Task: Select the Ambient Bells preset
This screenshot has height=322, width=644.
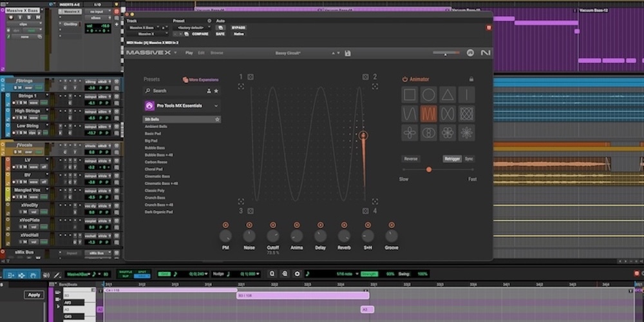Action: click(156, 126)
